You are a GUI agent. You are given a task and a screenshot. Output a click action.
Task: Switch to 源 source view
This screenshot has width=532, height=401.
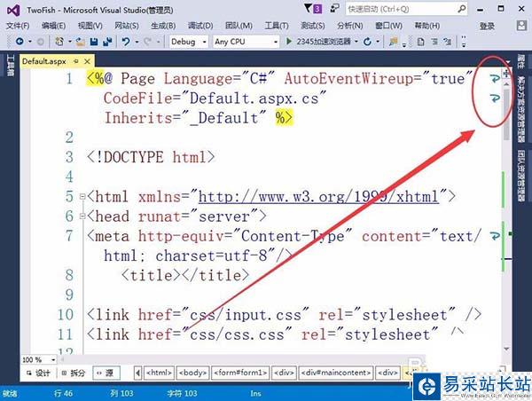[x=106, y=373]
